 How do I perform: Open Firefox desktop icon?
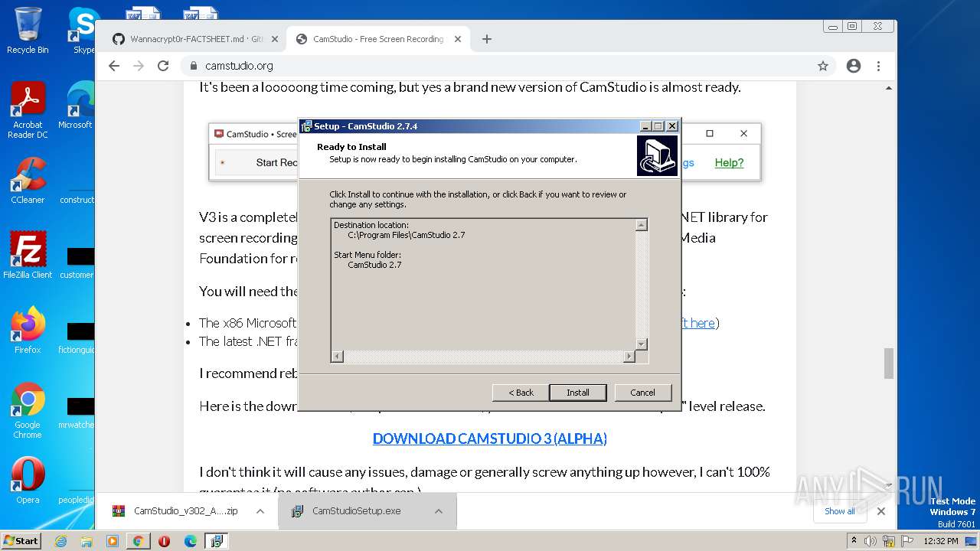28,330
